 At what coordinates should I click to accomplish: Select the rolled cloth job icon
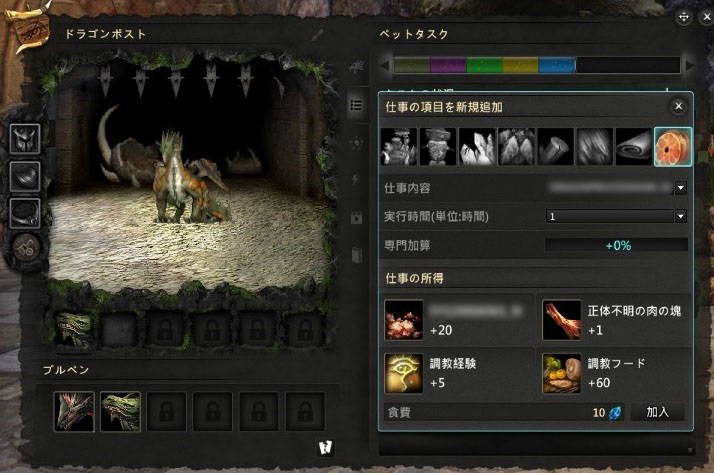(634, 147)
